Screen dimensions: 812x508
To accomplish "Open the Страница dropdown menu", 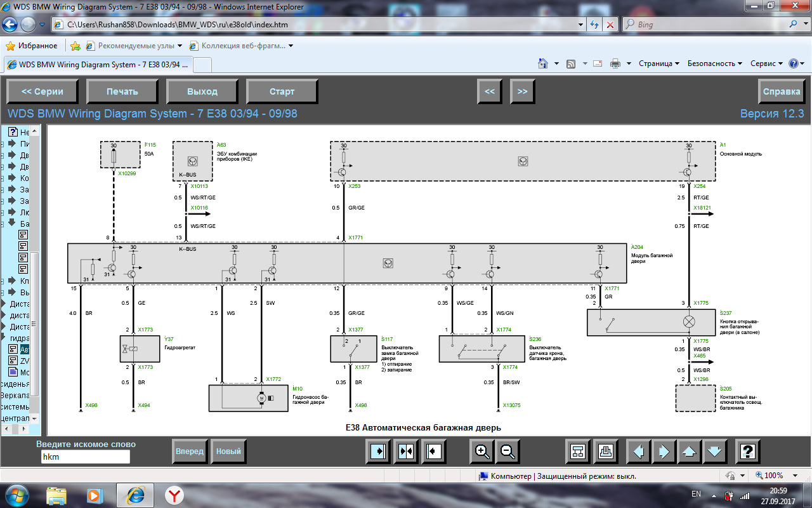I will point(658,63).
